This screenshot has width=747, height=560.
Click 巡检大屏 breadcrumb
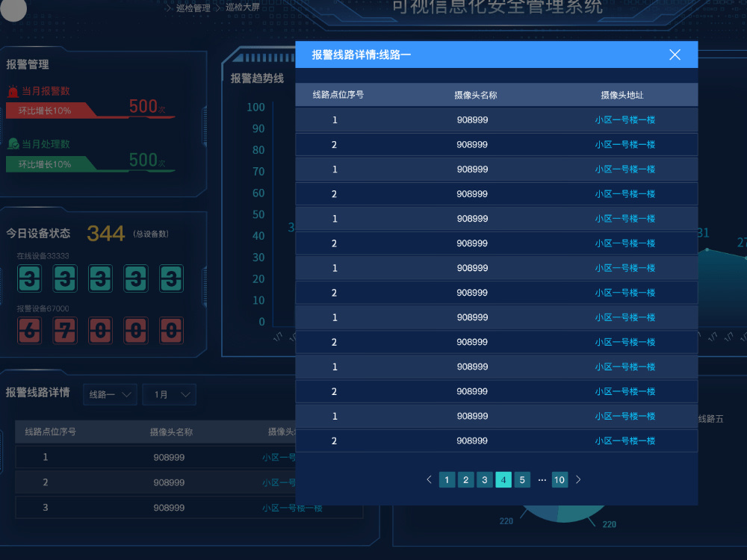pyautogui.click(x=243, y=7)
